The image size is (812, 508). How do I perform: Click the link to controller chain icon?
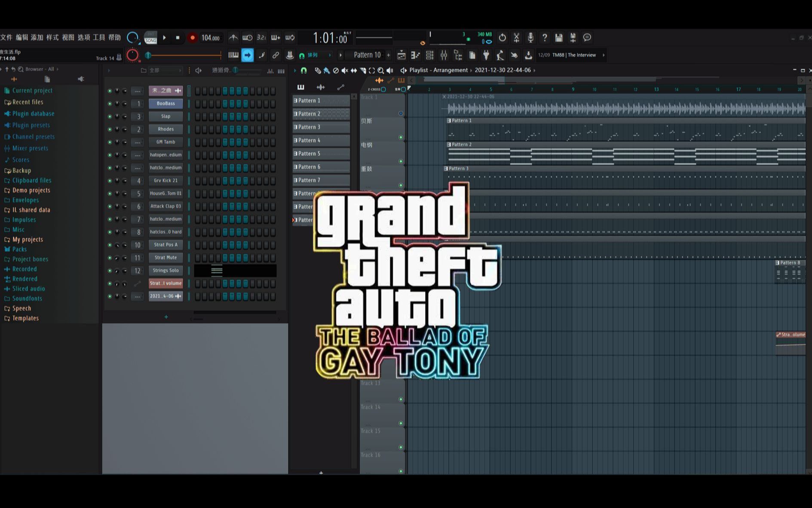click(276, 55)
